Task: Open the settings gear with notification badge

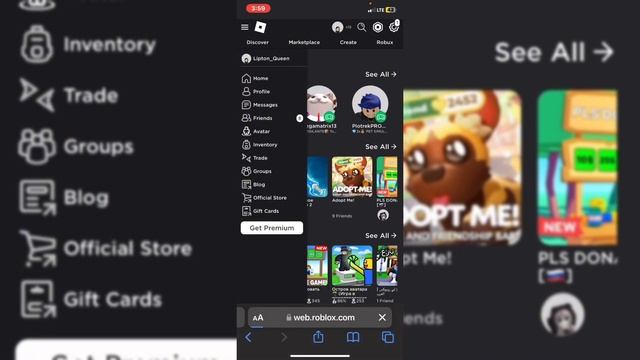Action: point(394,27)
